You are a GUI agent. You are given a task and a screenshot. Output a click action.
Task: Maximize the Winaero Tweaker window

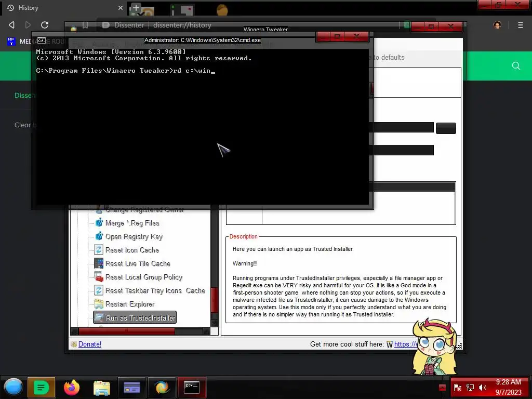click(x=431, y=26)
